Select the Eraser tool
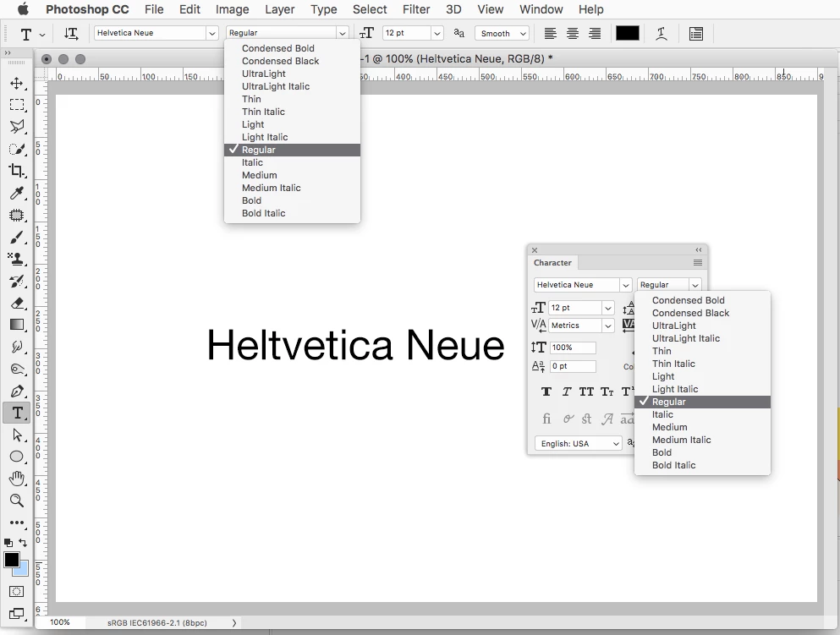This screenshot has width=840, height=635. (17, 303)
